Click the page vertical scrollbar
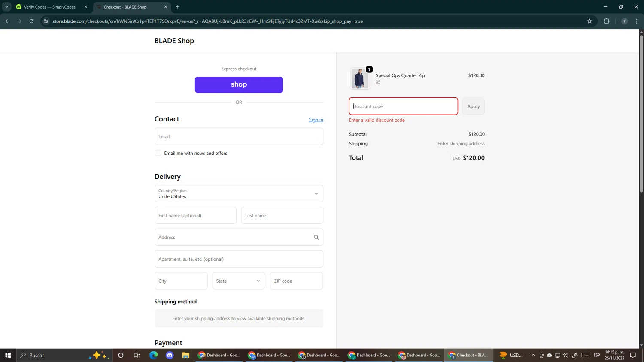The width and height of the screenshot is (644, 362). (x=641, y=114)
